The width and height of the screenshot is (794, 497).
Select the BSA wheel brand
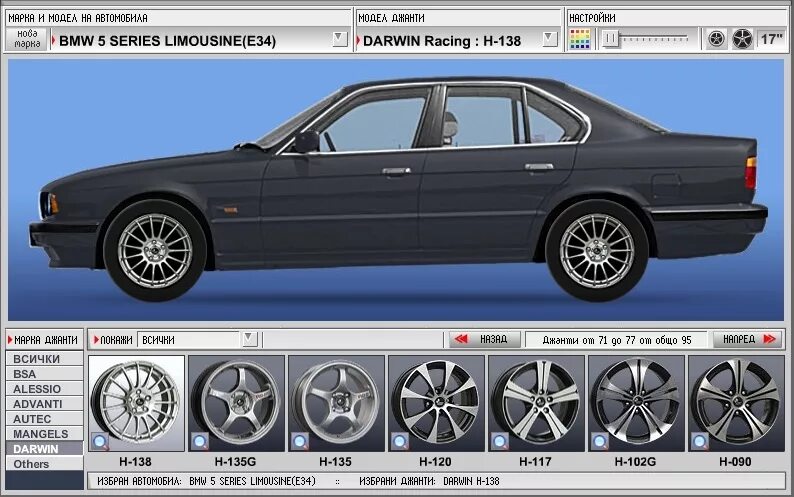point(45,374)
